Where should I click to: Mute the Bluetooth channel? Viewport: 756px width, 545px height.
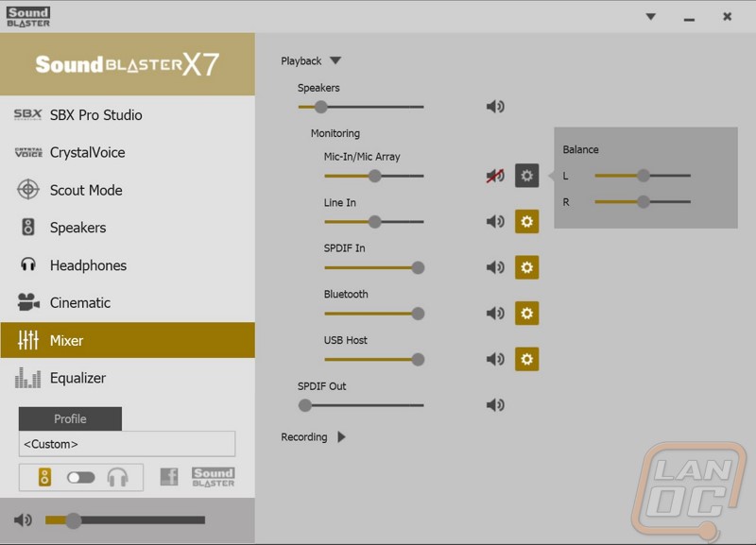click(x=495, y=314)
